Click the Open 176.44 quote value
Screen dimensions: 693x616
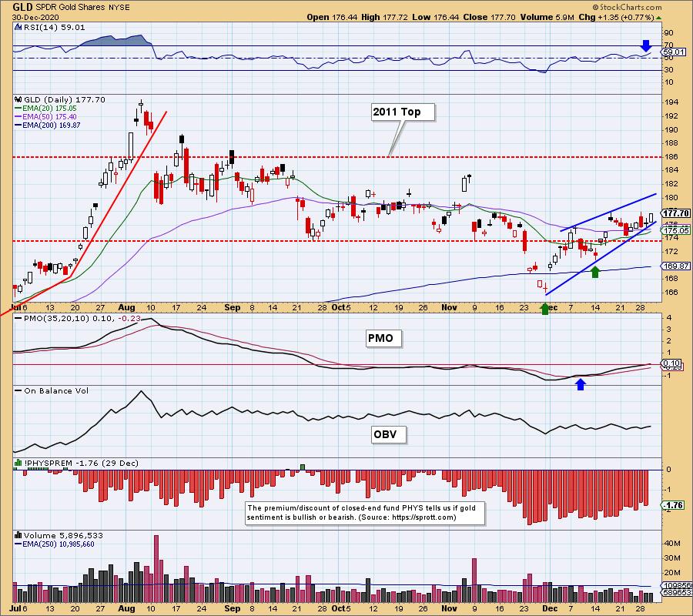pos(330,17)
